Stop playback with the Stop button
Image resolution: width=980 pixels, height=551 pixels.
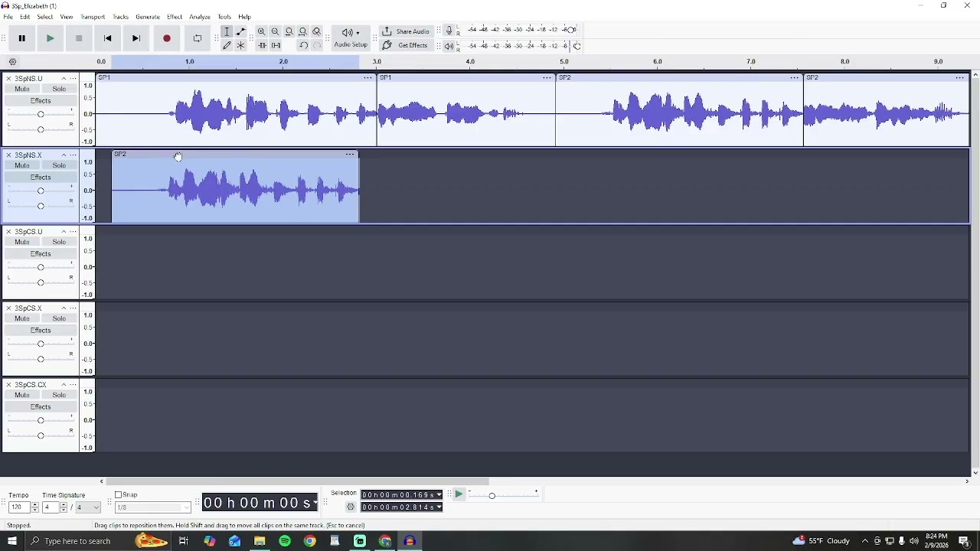79,38
